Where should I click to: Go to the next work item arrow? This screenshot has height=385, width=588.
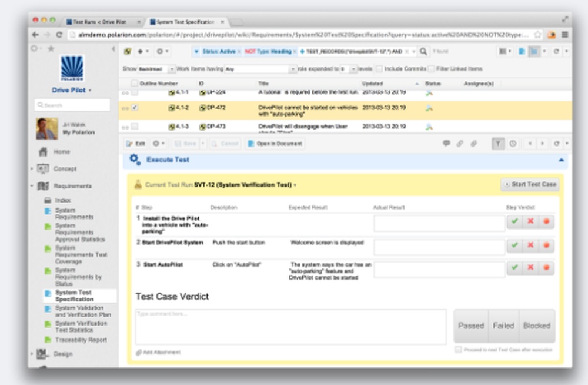542,144
